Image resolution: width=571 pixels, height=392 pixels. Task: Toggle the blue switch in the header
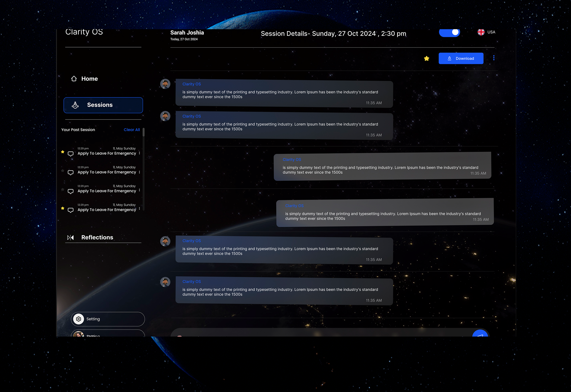tap(449, 33)
